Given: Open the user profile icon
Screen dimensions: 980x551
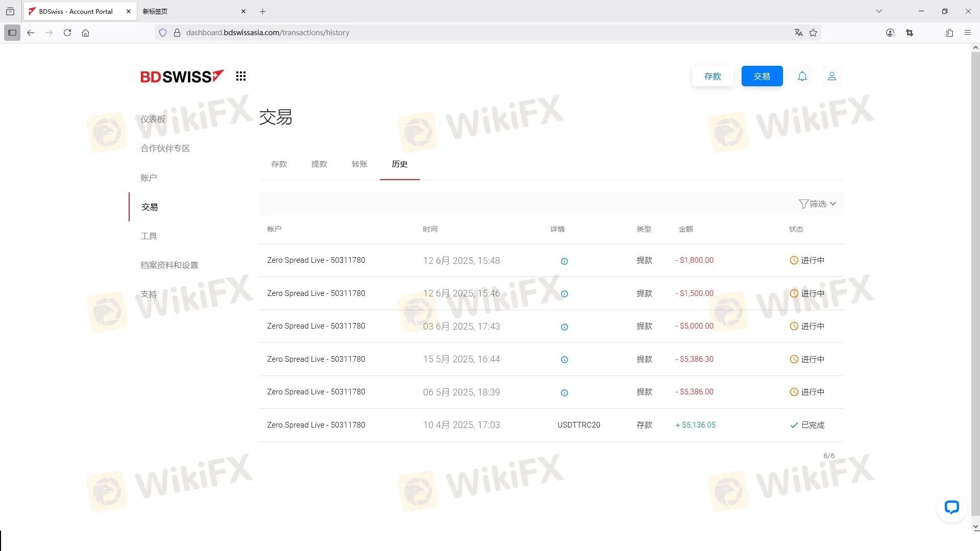Looking at the screenshot, I should [x=831, y=76].
